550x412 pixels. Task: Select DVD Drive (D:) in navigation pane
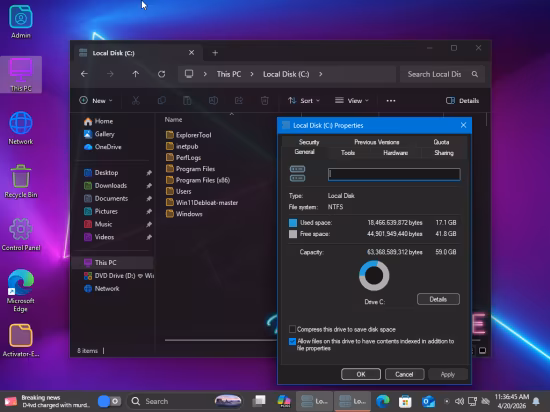point(119,276)
